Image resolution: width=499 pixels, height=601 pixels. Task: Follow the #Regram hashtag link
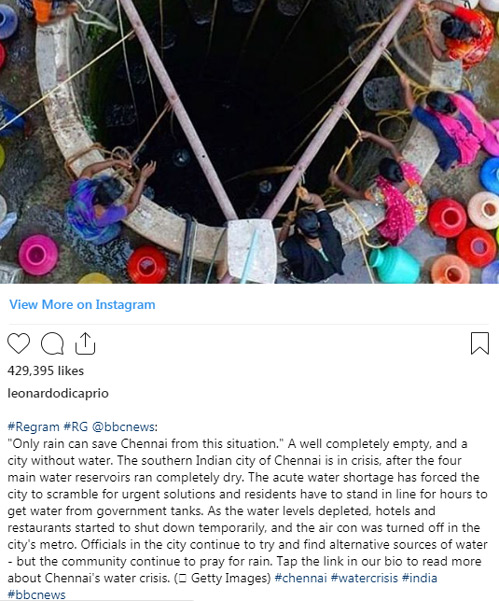(33, 427)
